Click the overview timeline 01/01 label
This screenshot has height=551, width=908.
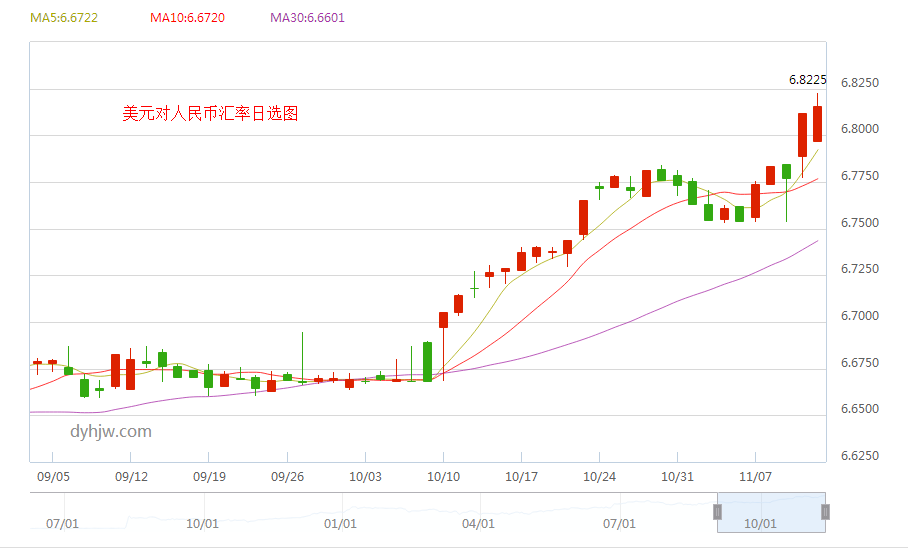(340, 524)
